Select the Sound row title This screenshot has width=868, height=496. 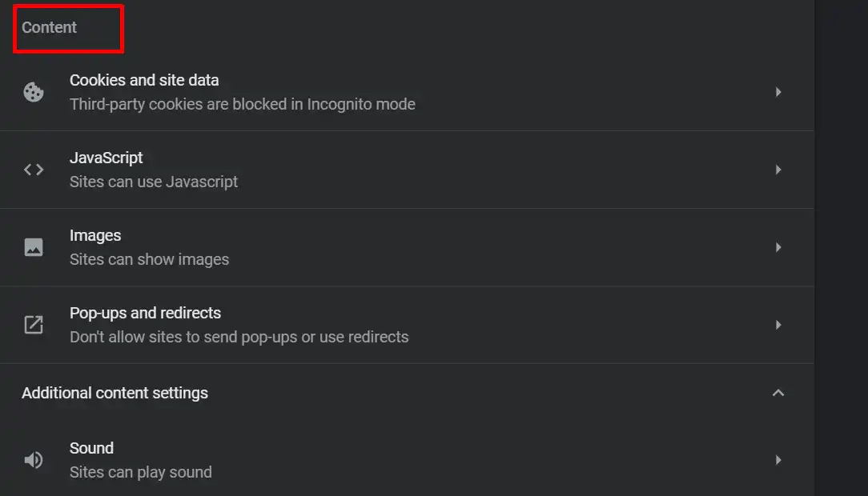[91, 448]
